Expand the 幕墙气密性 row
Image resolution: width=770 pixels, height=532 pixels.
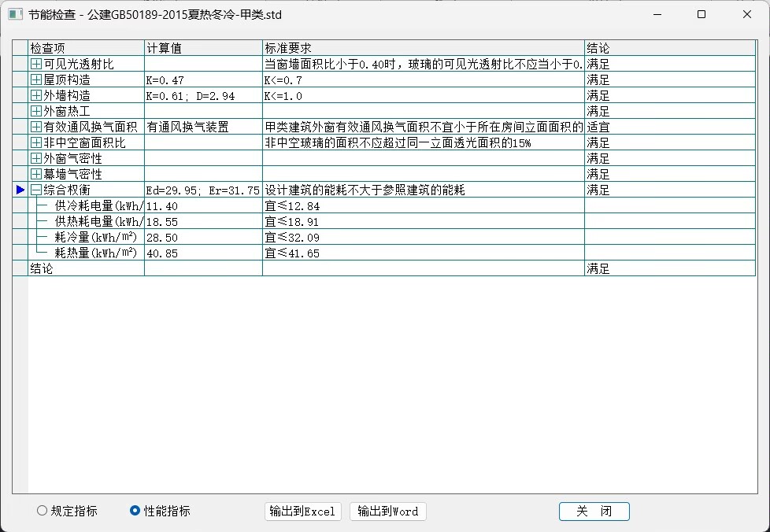pos(35,174)
